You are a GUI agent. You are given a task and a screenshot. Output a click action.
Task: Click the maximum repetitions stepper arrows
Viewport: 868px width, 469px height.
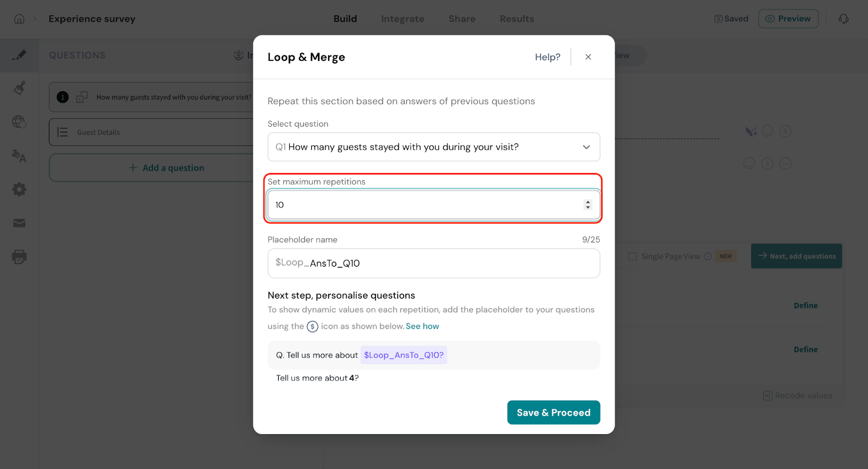coord(588,205)
